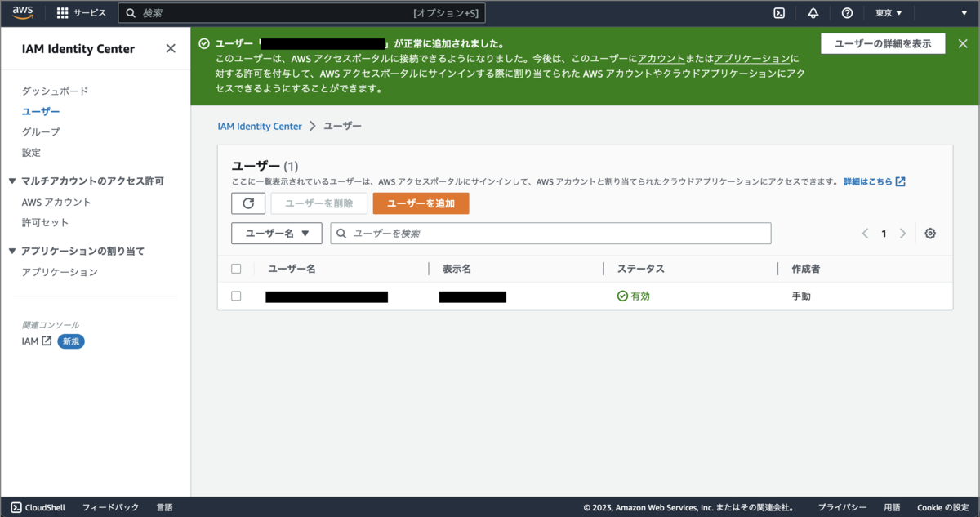
Task: Open the 詳細はこちら link
Action: point(874,181)
